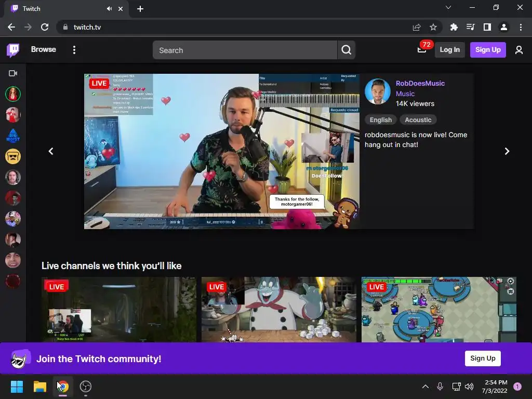
Task: Open OBS Studio from the taskbar
Action: click(86, 387)
